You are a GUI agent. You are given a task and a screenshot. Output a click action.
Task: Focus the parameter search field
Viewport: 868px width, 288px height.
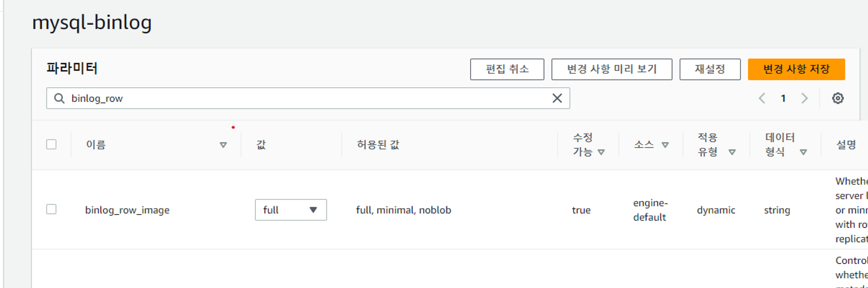tap(308, 98)
